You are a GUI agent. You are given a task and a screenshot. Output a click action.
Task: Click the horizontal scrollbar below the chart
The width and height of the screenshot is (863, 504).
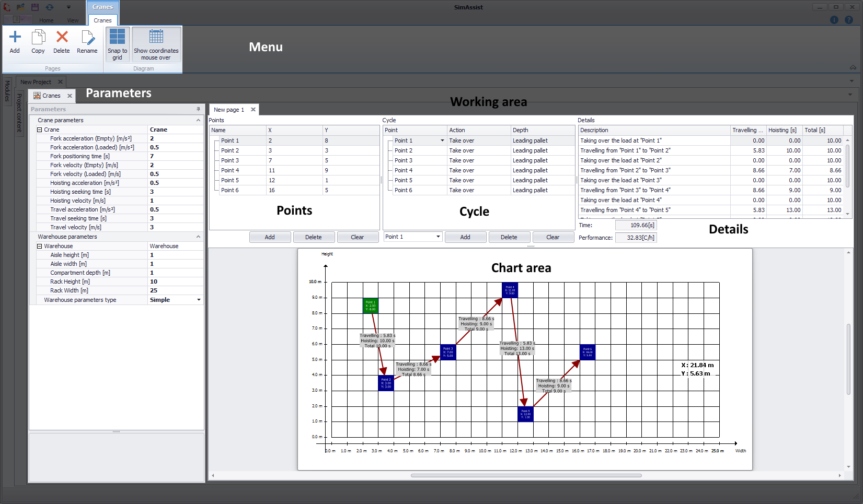coord(526,475)
